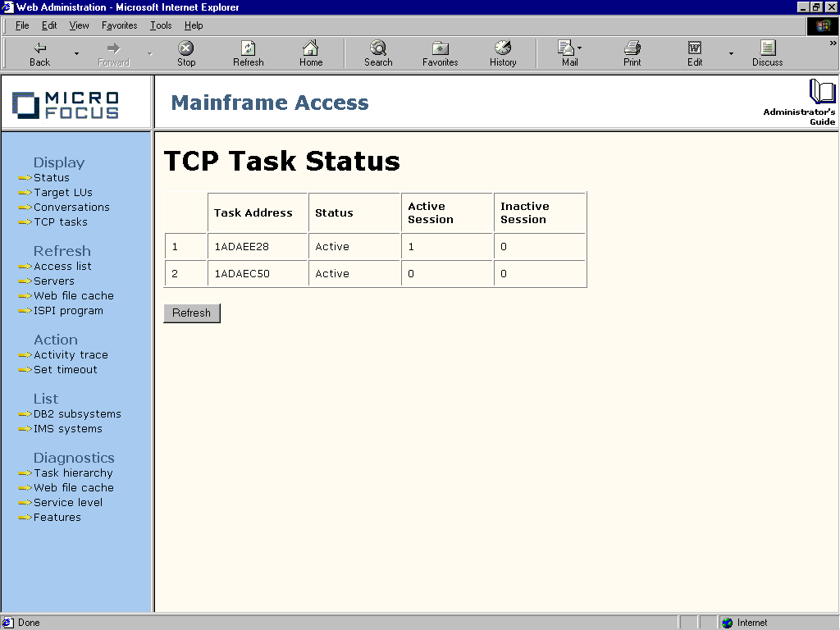Open the Tools menu

[x=160, y=25]
